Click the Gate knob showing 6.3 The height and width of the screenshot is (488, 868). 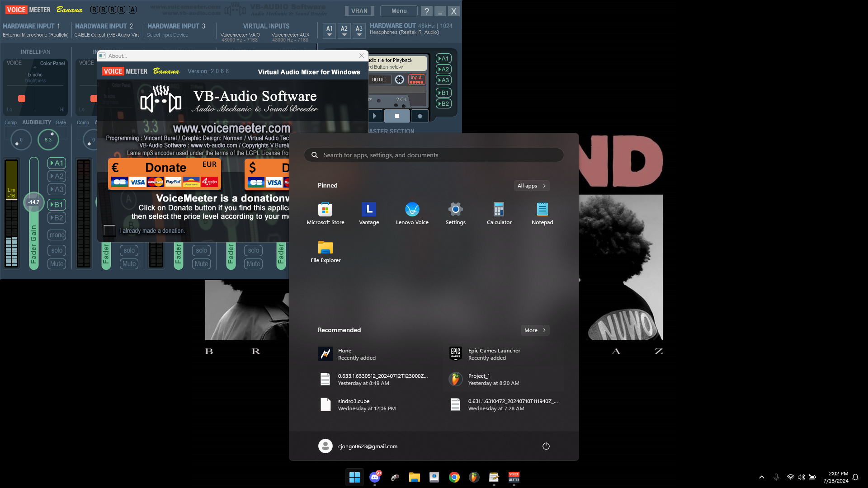tap(48, 140)
